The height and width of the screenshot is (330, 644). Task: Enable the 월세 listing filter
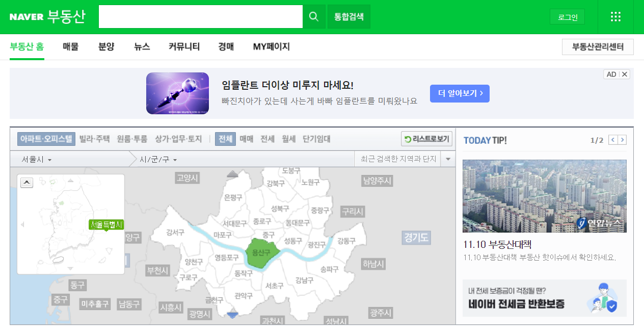(289, 138)
